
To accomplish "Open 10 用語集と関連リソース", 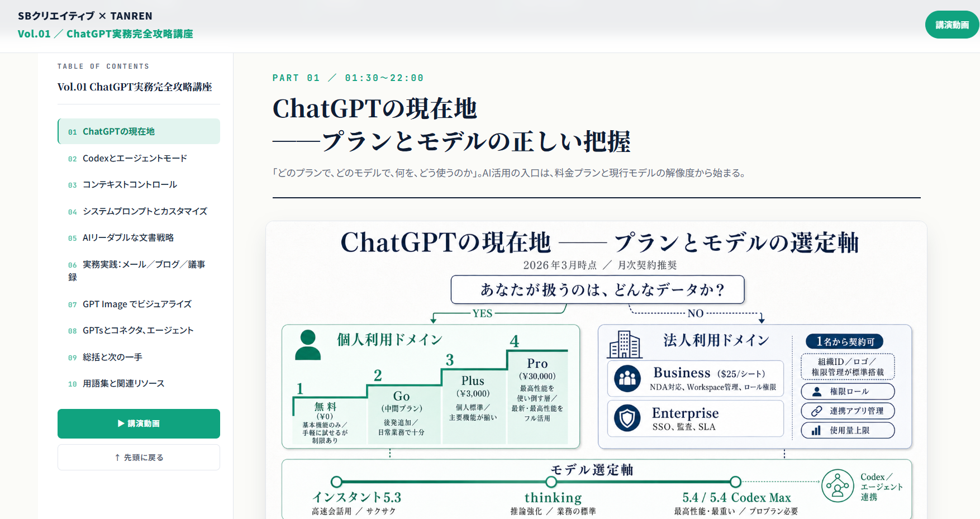I will point(139,383).
